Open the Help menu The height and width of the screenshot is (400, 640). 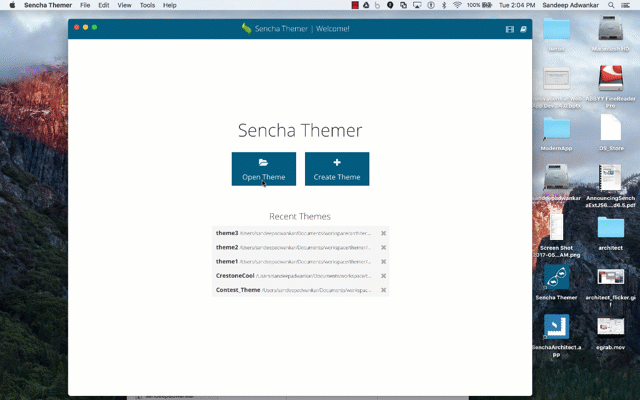point(170,5)
